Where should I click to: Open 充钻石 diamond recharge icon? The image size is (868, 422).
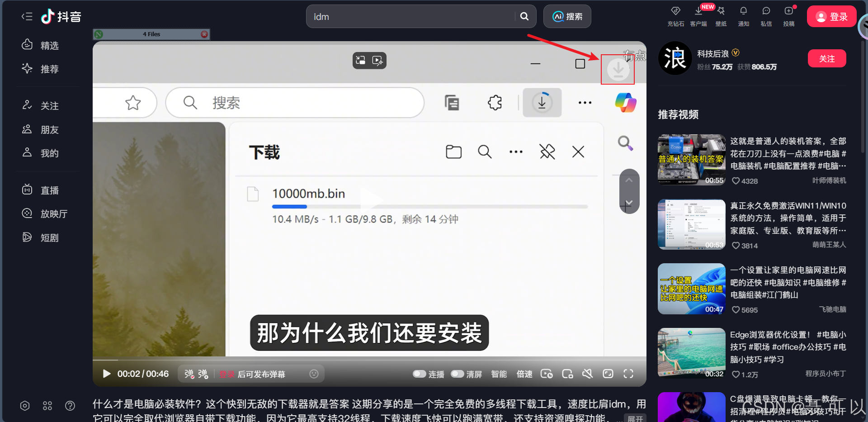click(x=676, y=16)
